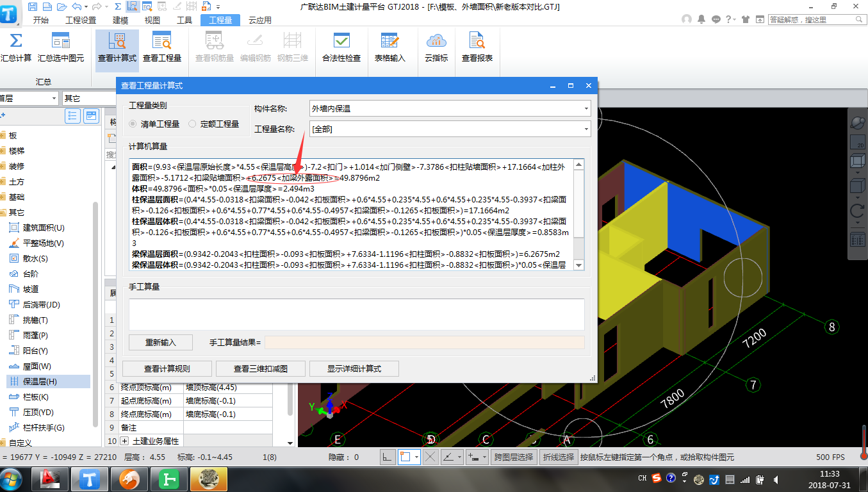The width and height of the screenshot is (868, 492).
Task: Click the open-folder icon in the quick access toolbar
Action: coord(61,6)
